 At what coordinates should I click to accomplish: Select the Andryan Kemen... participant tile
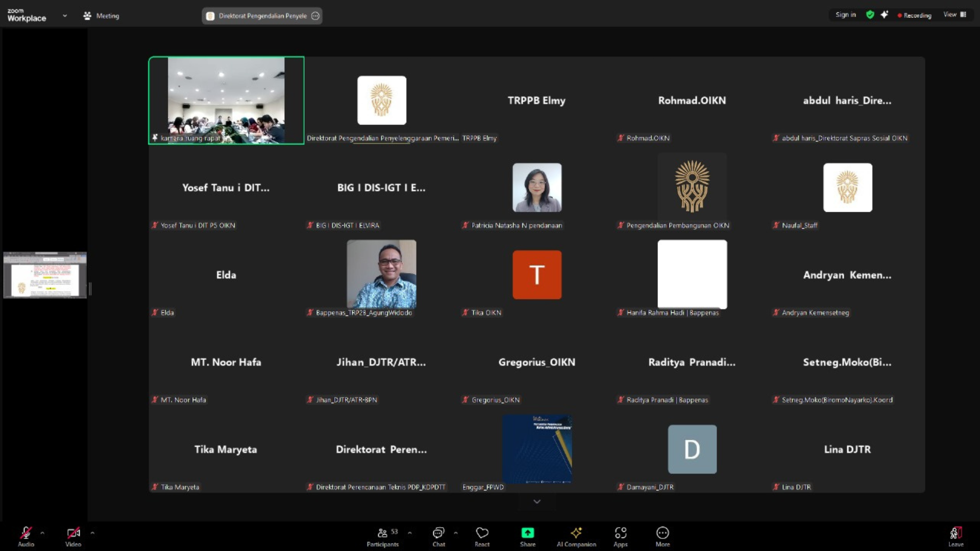(847, 275)
